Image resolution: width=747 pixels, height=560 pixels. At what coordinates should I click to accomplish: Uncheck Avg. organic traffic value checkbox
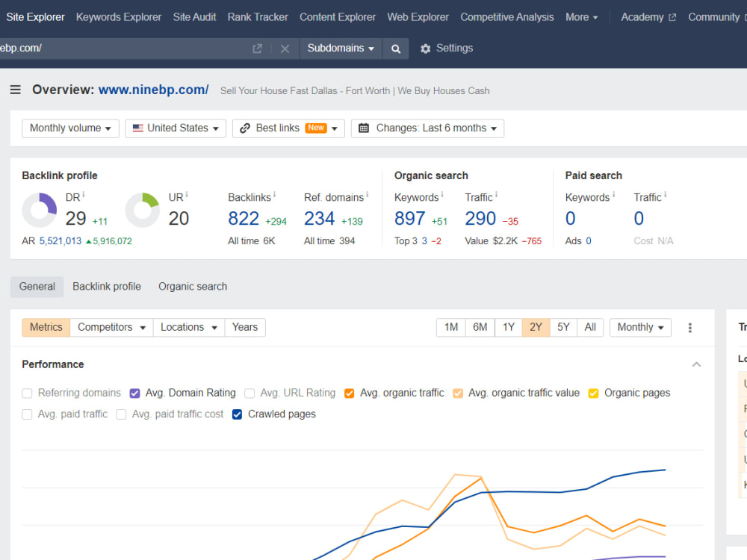click(x=458, y=393)
